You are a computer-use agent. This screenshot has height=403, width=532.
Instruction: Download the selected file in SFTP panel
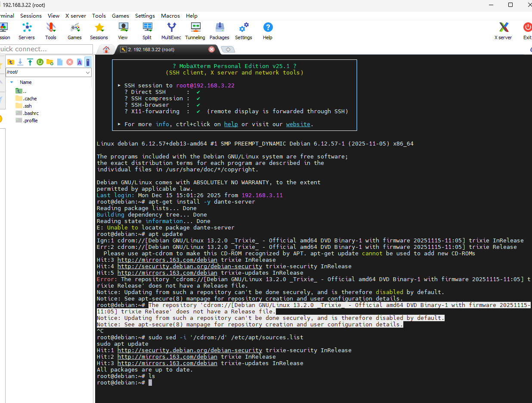coord(20,62)
